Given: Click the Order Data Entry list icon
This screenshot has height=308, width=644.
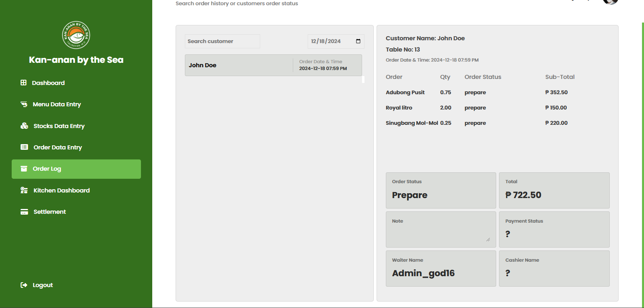Looking at the screenshot, I should 24,147.
